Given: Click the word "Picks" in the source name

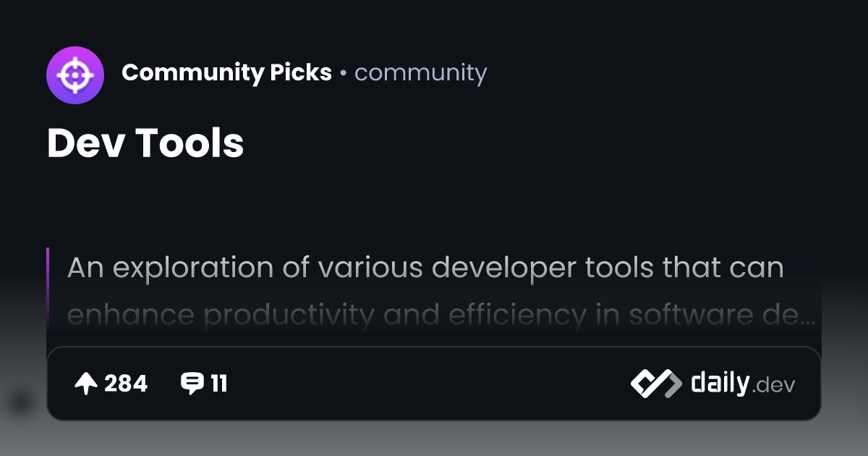Looking at the screenshot, I should click(x=301, y=73).
